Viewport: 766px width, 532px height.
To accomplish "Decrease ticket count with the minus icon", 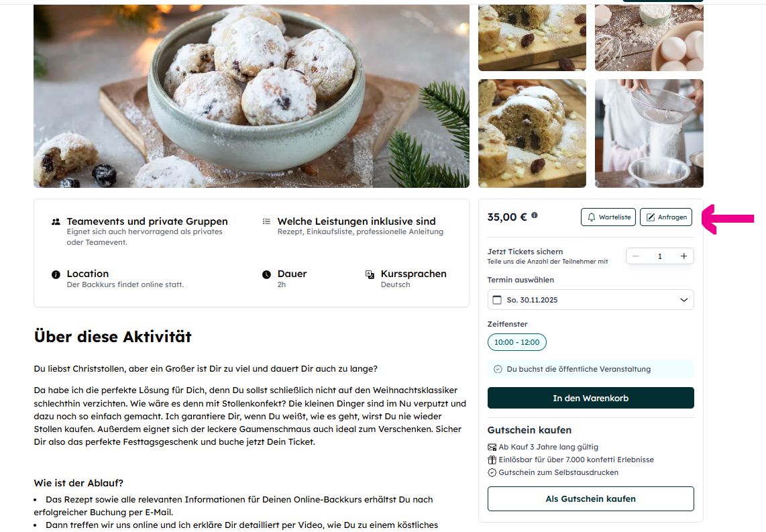I will (x=636, y=256).
